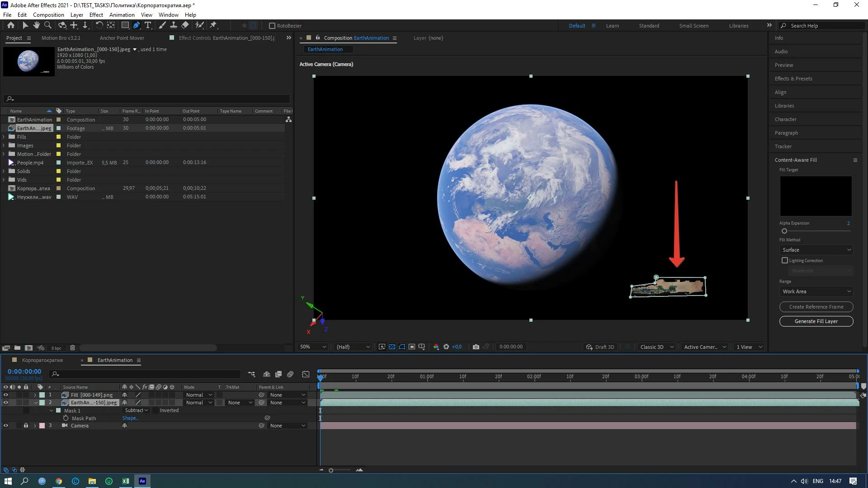Open the Fill Method Surface dropdown
The width and height of the screenshot is (868, 488).
(x=816, y=250)
